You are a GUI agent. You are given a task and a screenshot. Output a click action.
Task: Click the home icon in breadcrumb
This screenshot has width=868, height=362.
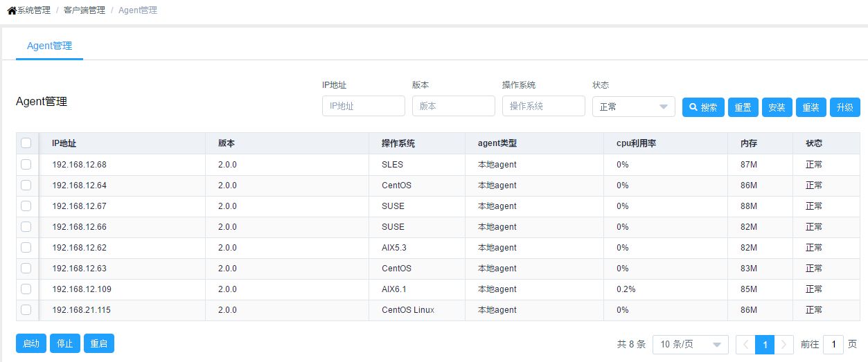(12, 10)
